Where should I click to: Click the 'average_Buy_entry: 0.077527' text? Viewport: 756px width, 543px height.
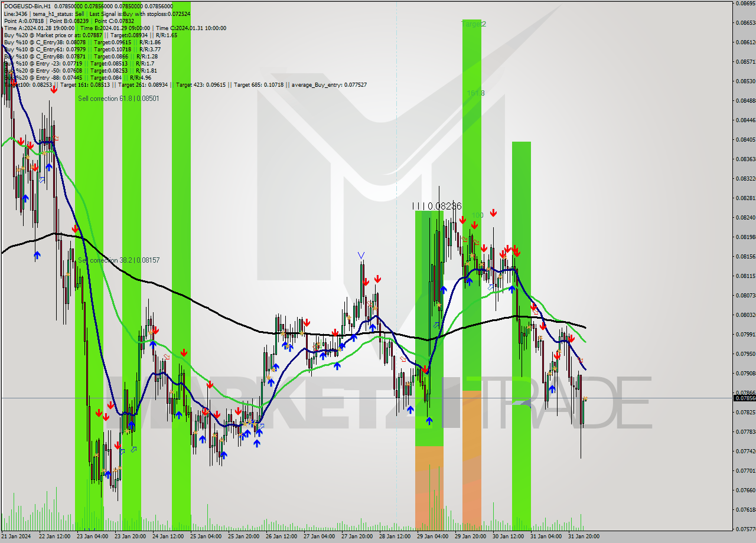(328, 85)
